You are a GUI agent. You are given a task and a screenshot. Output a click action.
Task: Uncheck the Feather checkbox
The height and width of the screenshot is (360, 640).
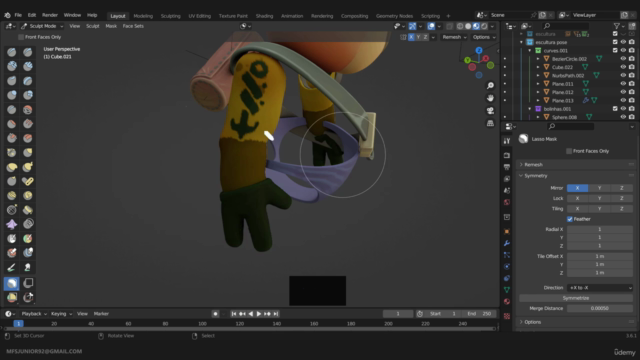(570, 219)
